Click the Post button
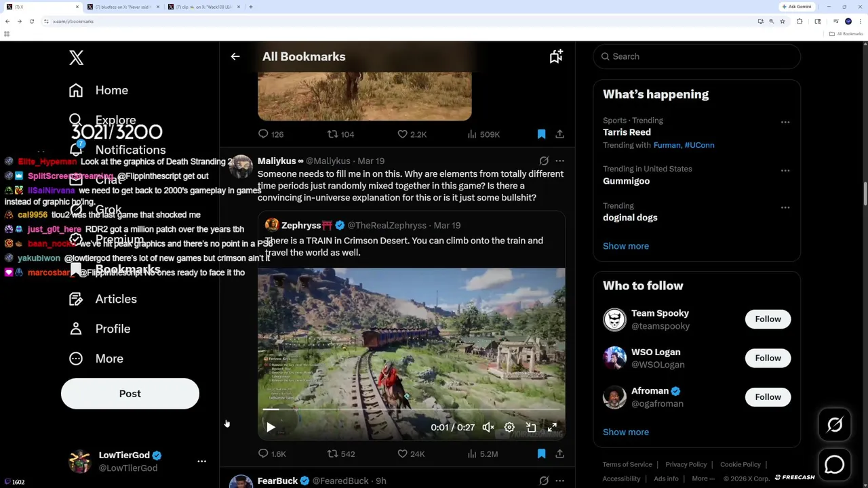868x488 pixels. (x=130, y=394)
